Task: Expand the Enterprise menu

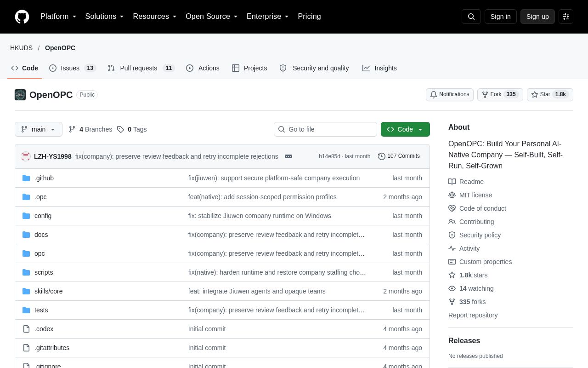Action: click(268, 17)
